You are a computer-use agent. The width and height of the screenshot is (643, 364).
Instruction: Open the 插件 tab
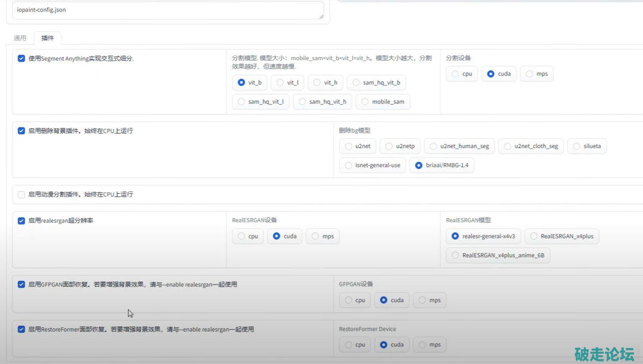point(47,38)
